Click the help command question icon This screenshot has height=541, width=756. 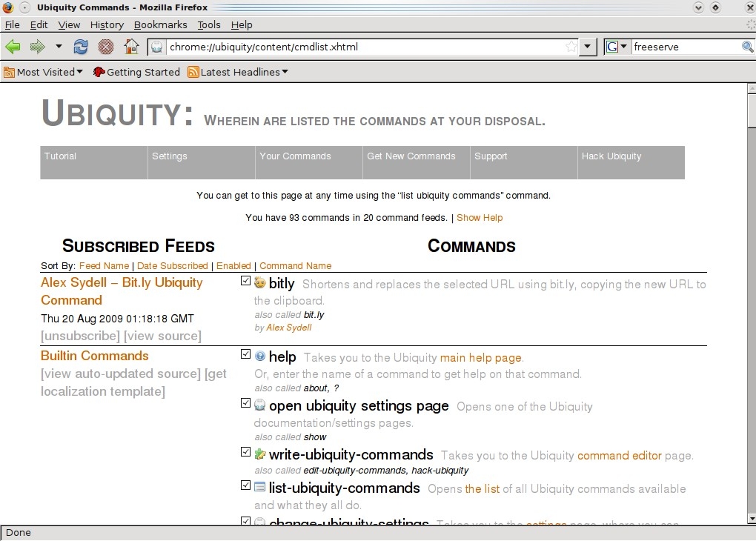pos(260,356)
